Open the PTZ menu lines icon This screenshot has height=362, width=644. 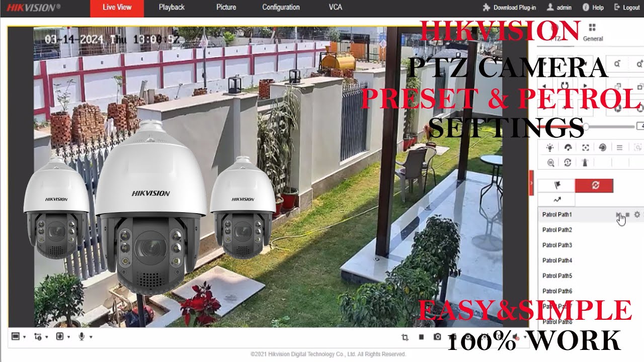click(620, 147)
